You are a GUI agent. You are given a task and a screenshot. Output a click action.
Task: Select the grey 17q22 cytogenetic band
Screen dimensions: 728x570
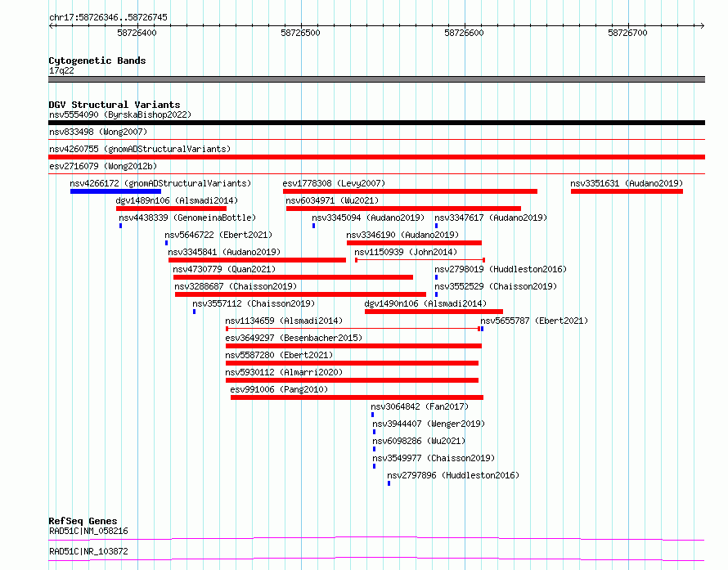click(x=376, y=79)
